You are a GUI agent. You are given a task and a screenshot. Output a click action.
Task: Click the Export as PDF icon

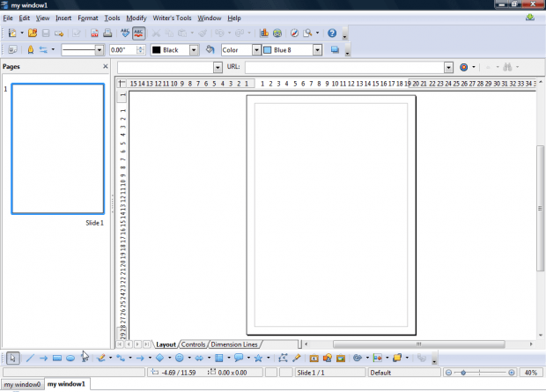[x=94, y=33]
